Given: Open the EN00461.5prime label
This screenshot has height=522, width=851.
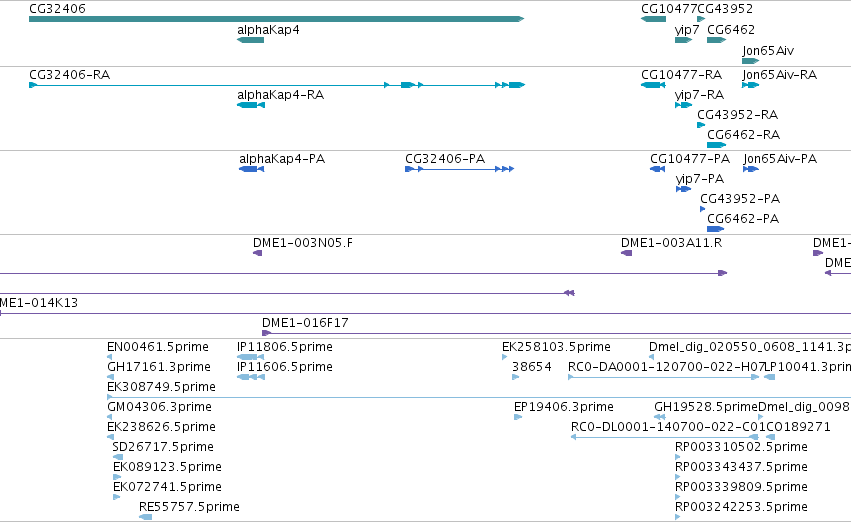Looking at the screenshot, I should [x=158, y=347].
